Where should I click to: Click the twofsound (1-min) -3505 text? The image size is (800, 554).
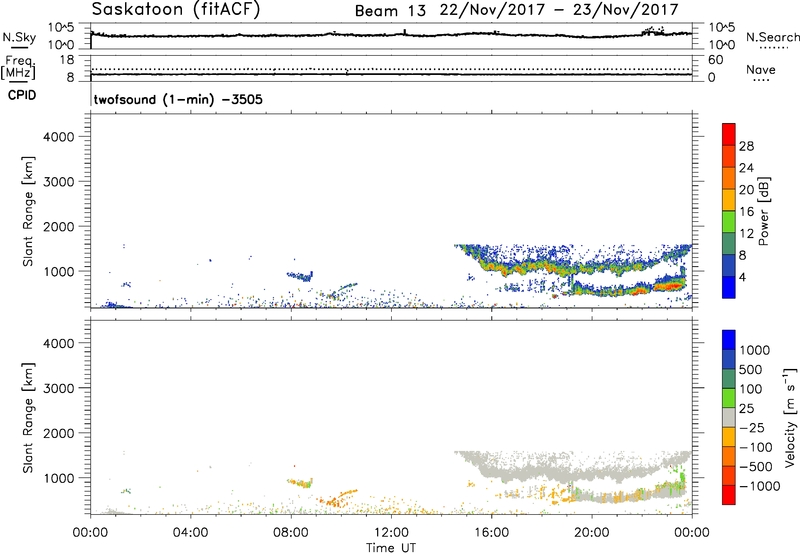(178, 99)
